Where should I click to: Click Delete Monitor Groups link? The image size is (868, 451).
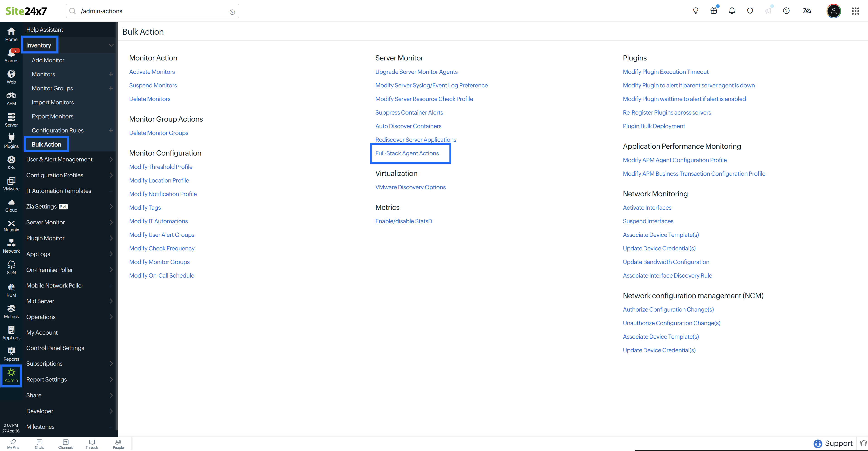coord(158,133)
